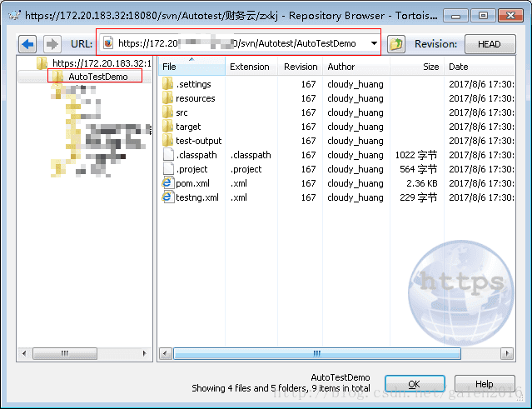Sort by the Date column header
The image size is (532, 409).
point(480,67)
